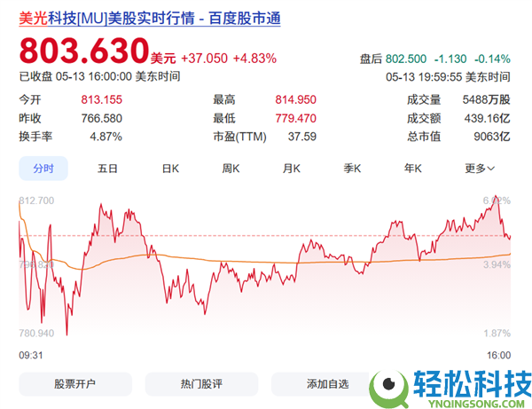Viewport: 532px width, 409px height.
Task: Click the 最高 value 814.950
Action: pyautogui.click(x=295, y=99)
